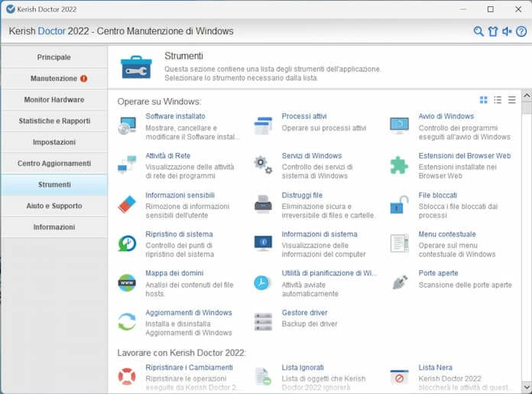
Task: Click the Gestore driver server icon
Action: tap(263, 321)
